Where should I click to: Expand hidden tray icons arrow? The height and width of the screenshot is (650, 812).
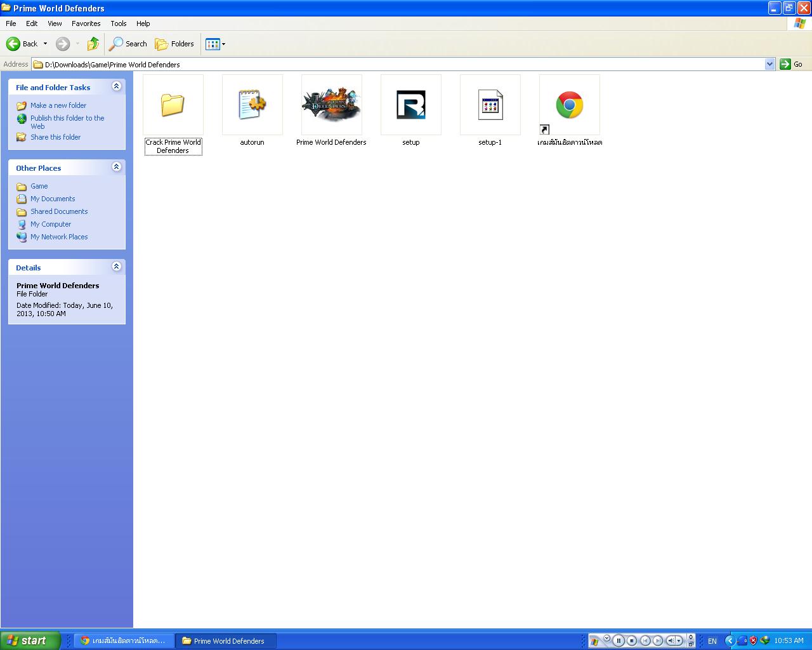(730, 640)
